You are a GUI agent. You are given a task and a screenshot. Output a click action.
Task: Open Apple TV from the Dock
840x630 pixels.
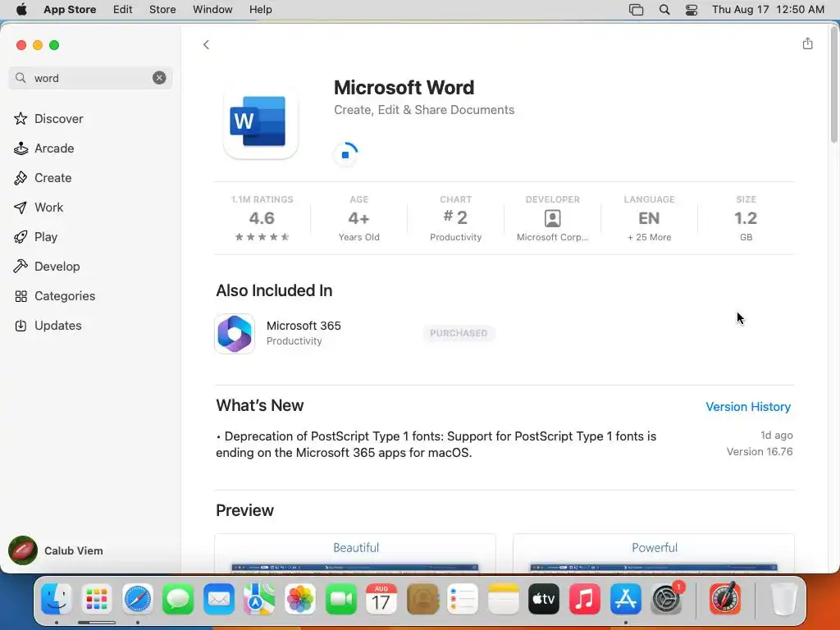point(544,598)
